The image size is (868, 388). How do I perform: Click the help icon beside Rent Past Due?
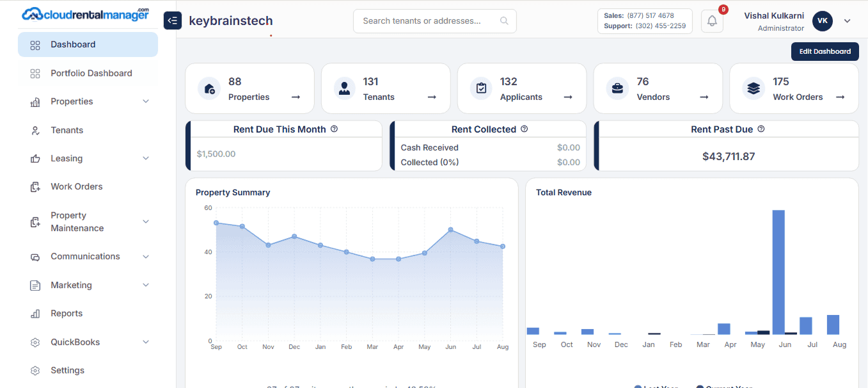pos(761,129)
